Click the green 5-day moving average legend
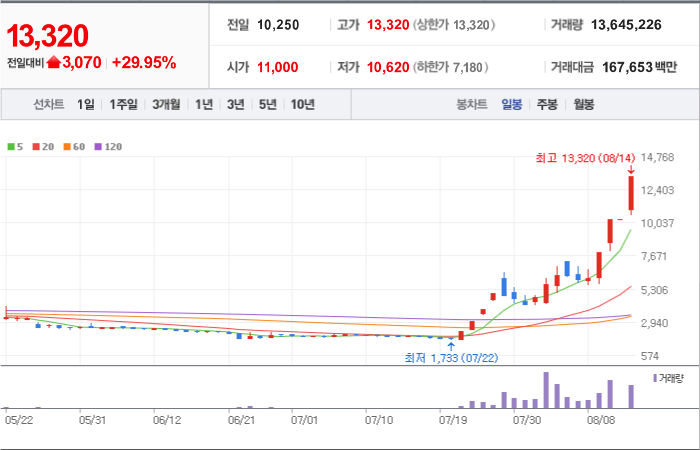The height and width of the screenshot is (450, 700). point(16,147)
